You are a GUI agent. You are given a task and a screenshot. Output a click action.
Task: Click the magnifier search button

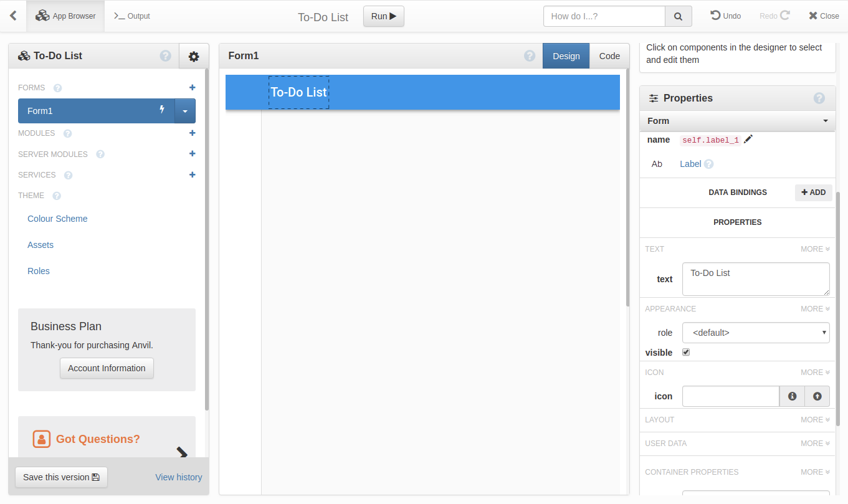(x=679, y=16)
